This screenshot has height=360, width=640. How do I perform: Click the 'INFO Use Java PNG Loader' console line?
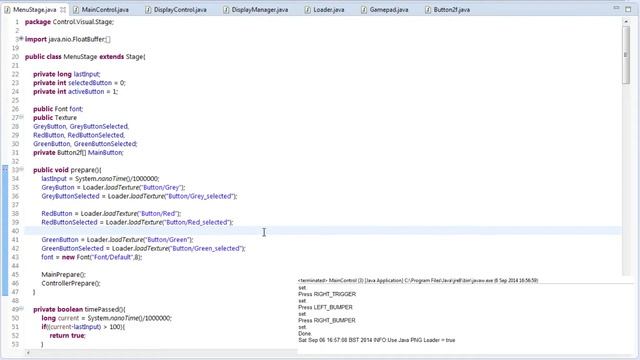pos(376,340)
